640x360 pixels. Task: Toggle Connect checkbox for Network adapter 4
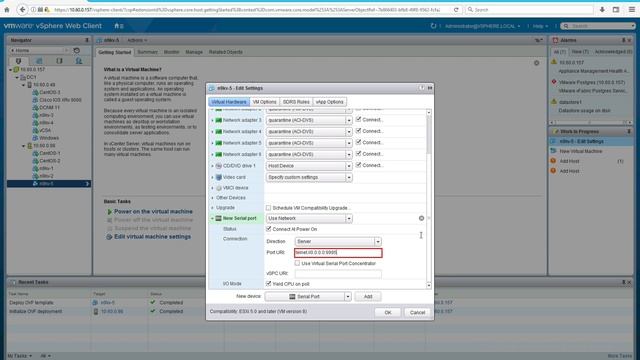tap(358, 131)
